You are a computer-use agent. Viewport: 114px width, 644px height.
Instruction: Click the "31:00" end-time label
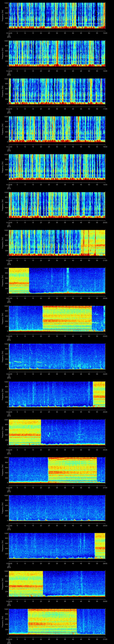[x=105, y=639]
